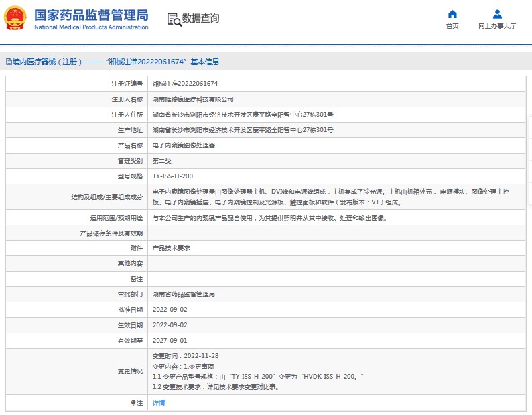Viewport: 532px width, 415px height.
Task: Select the 注册人住所 address value
Action: coord(243,115)
